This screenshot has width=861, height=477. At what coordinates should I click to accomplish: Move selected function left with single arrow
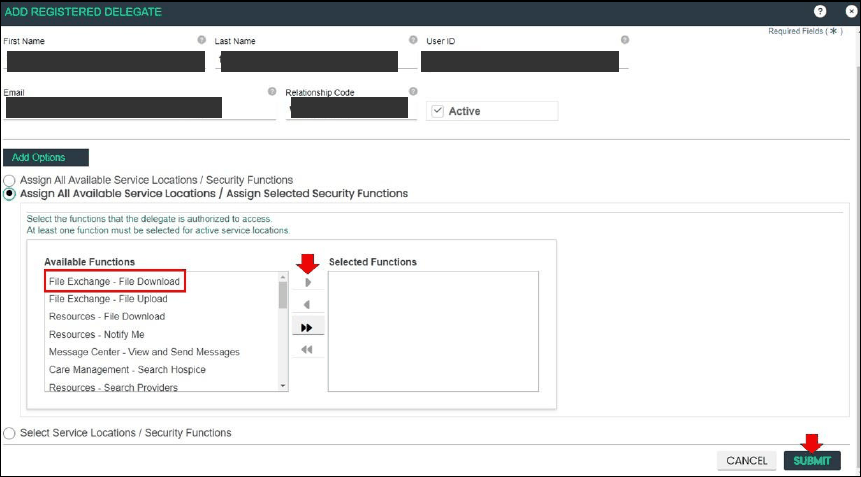(308, 305)
